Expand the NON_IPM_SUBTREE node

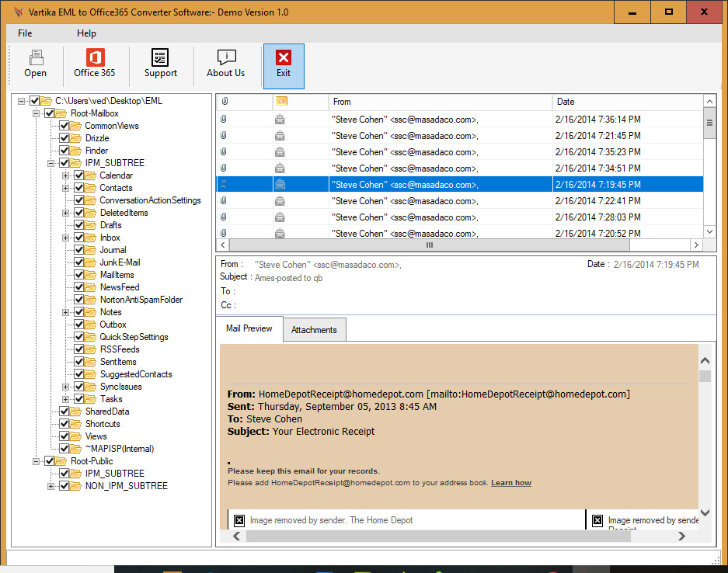(51, 486)
